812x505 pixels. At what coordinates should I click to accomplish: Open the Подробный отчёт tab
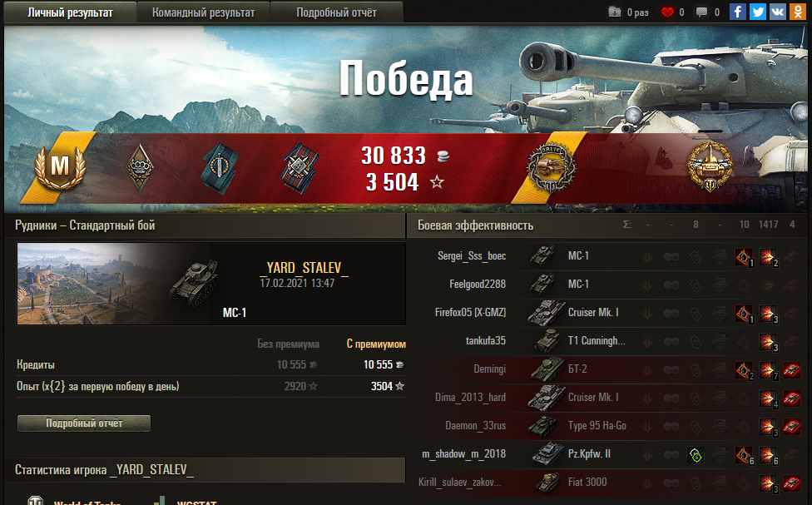pos(337,12)
